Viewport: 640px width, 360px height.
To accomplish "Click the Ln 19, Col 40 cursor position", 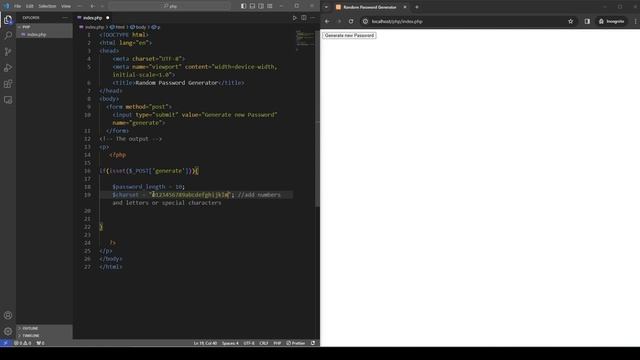I will (205, 343).
